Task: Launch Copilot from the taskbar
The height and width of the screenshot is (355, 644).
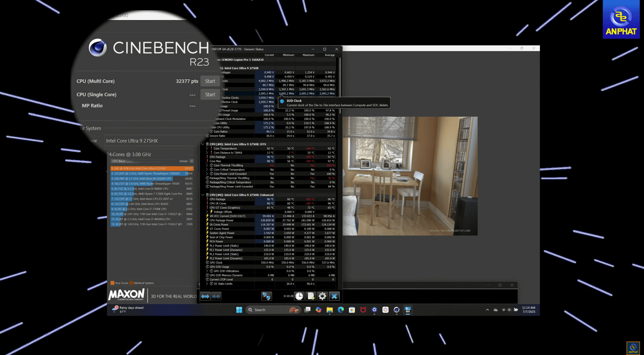Action: [318, 310]
